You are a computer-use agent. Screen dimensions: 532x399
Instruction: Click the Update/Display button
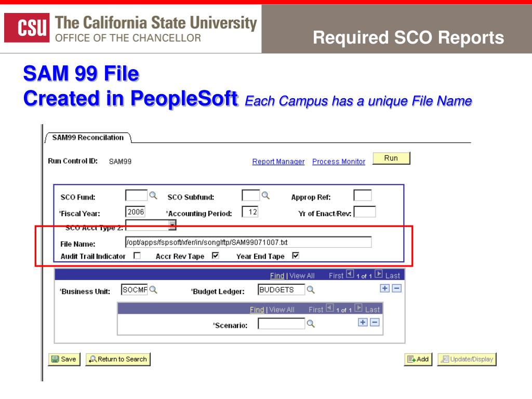click(467, 360)
